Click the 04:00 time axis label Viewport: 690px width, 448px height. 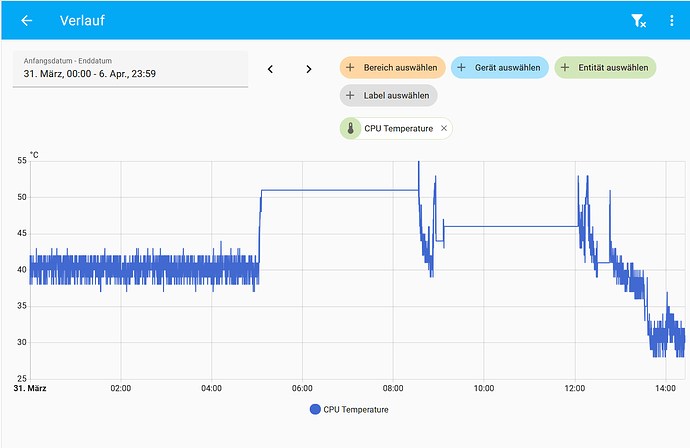click(x=211, y=388)
